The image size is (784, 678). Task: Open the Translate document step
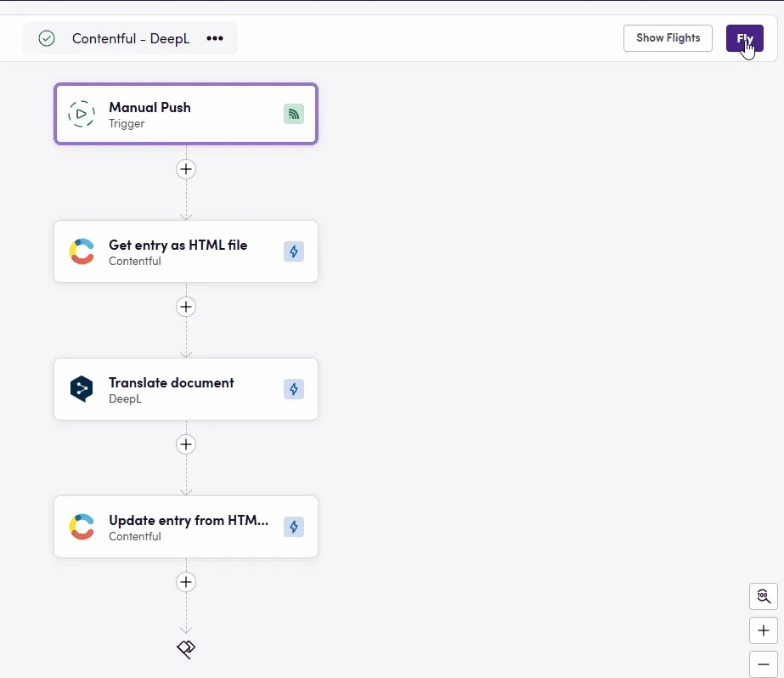(x=185, y=389)
